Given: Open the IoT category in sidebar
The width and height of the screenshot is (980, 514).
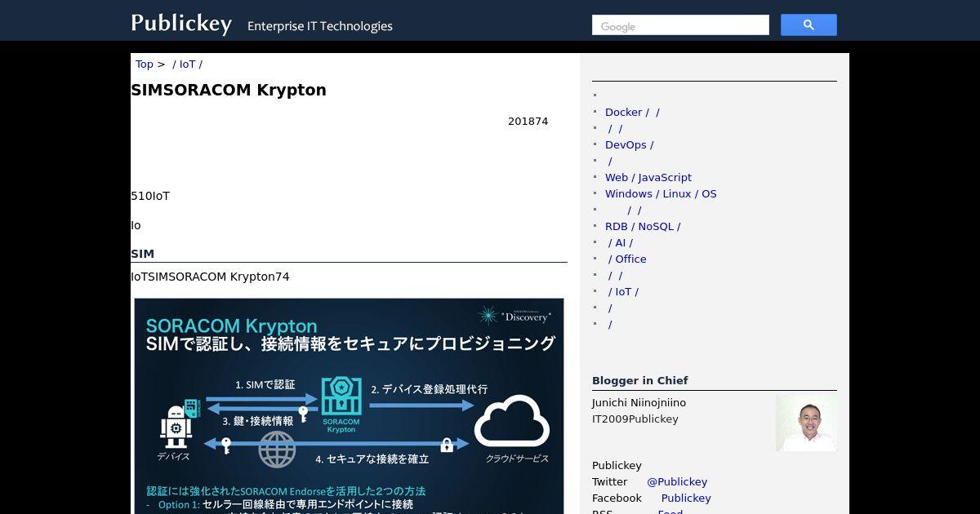Looking at the screenshot, I should point(623,291).
